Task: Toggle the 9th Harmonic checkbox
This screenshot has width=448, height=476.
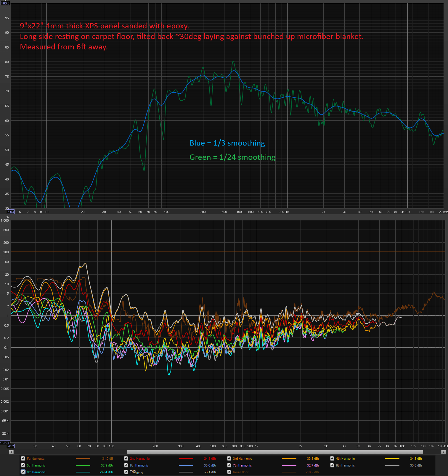Action: [23, 472]
